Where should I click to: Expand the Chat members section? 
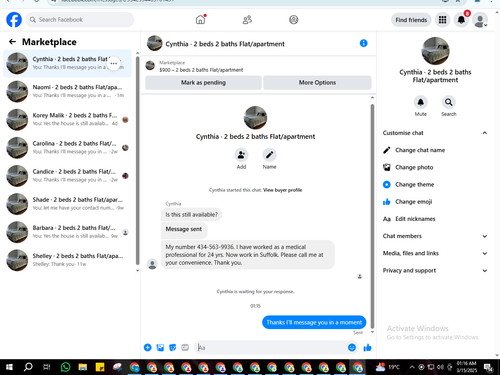pyautogui.click(x=435, y=236)
